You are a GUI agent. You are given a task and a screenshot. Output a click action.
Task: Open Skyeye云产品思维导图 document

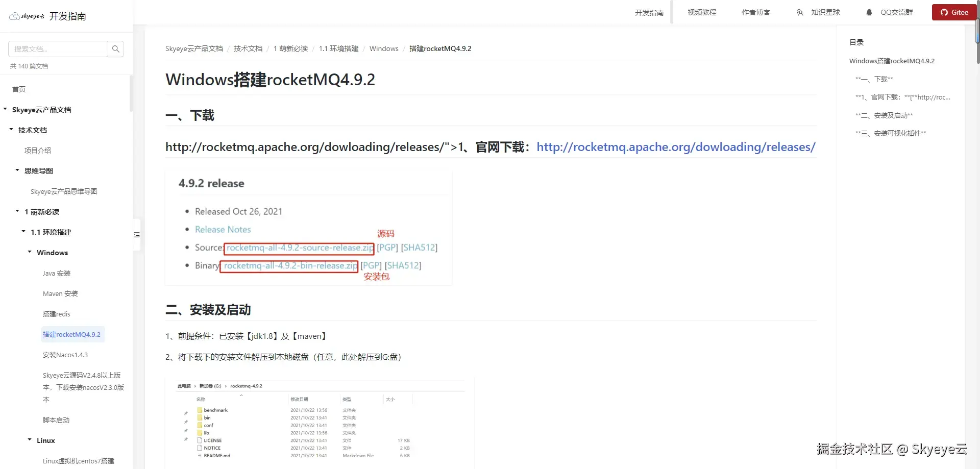64,191
